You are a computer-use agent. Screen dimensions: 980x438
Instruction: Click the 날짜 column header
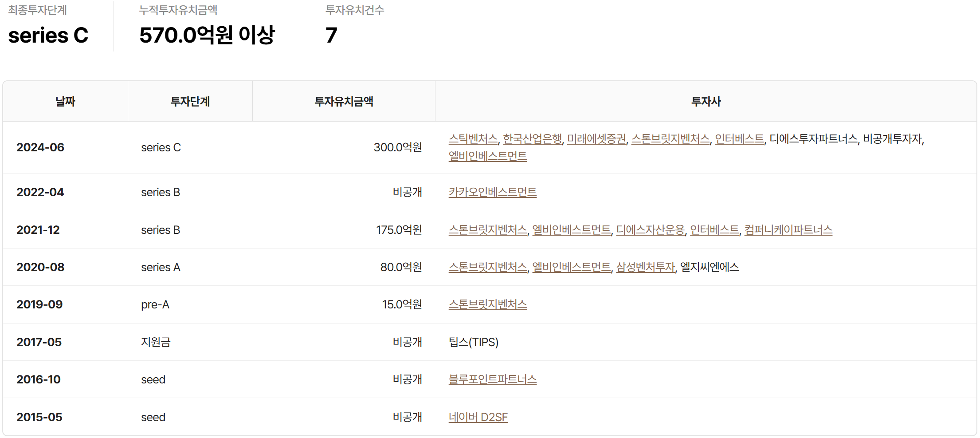(65, 102)
